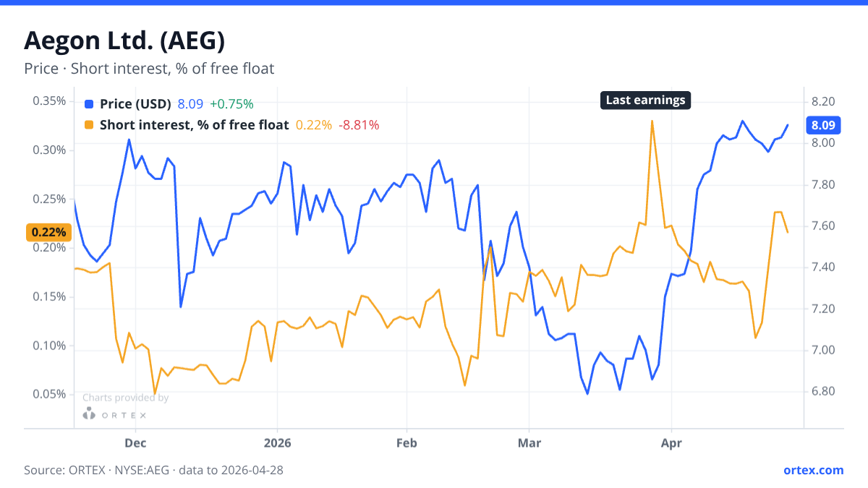Click the 7.40 right axis label
Viewport: 868px width, 488px height.
point(823,267)
